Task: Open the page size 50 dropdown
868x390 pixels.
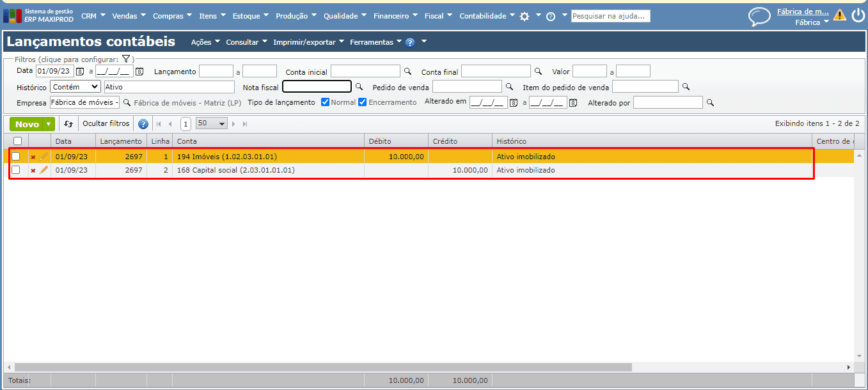Action: tap(212, 123)
